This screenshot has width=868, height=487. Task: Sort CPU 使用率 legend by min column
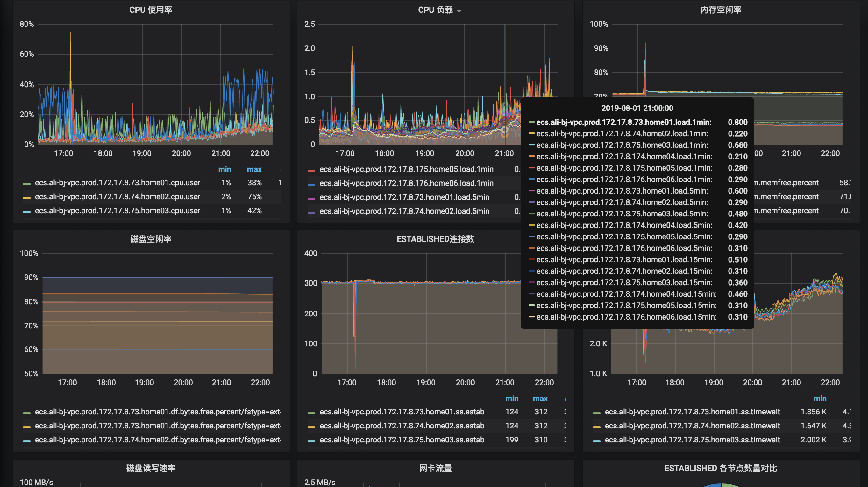(224, 169)
